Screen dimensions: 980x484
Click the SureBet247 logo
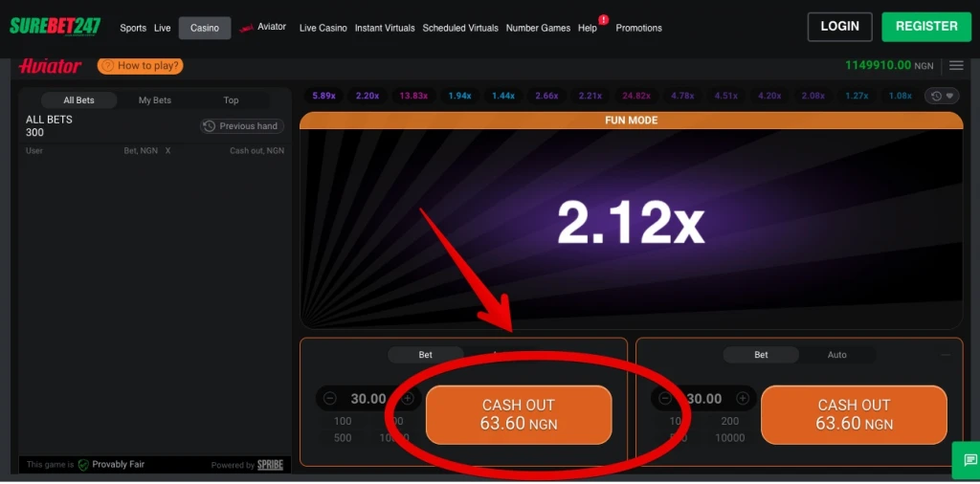tap(55, 27)
